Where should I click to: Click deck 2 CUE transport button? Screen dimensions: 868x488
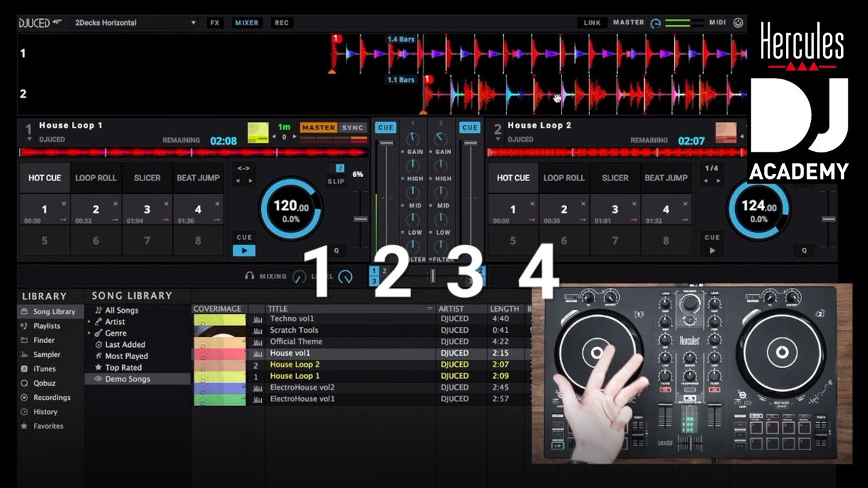click(x=712, y=237)
